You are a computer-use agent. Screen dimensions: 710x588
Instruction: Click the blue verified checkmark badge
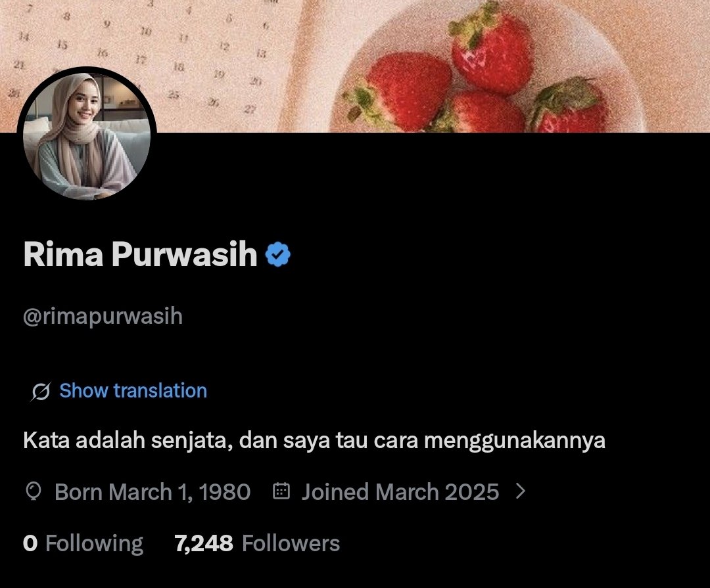[277, 254]
